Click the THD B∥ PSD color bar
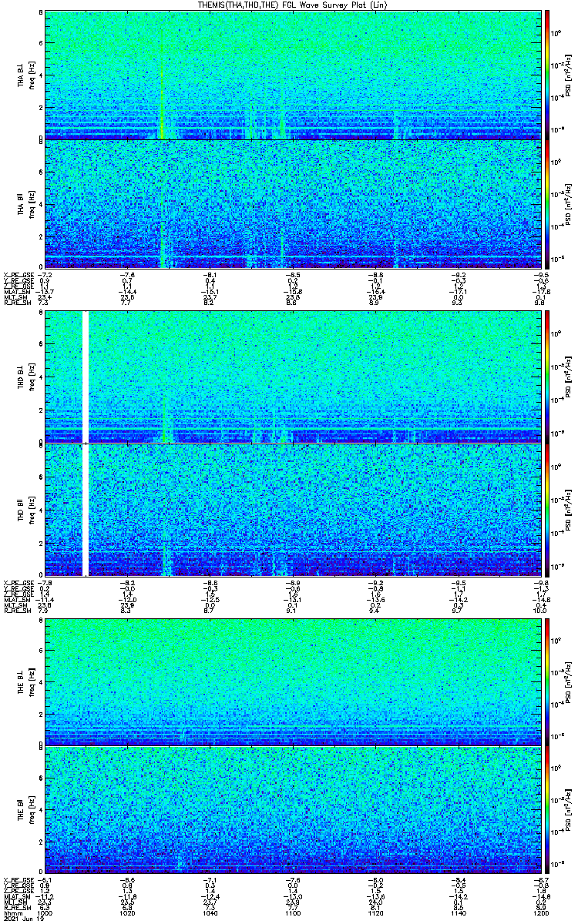This screenshot has width=578, height=924. 547,508
